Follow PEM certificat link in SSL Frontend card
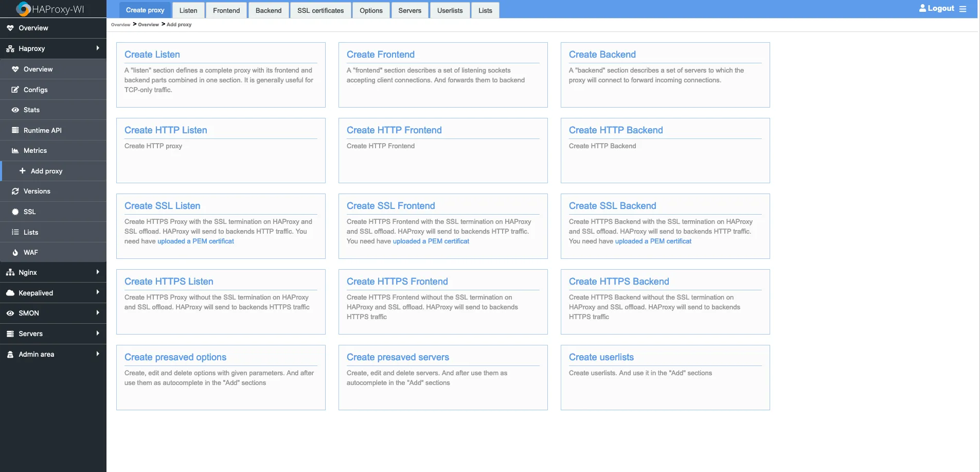This screenshot has height=472, width=980. [431, 241]
